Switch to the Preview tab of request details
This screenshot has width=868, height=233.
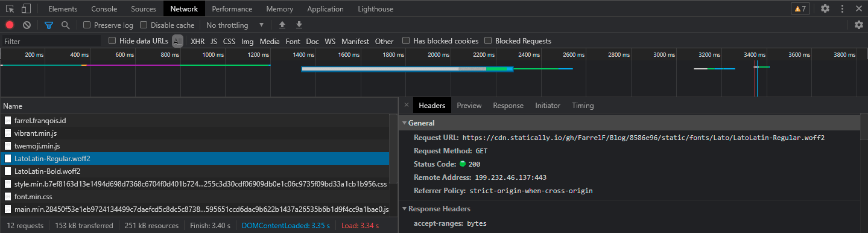(x=469, y=106)
